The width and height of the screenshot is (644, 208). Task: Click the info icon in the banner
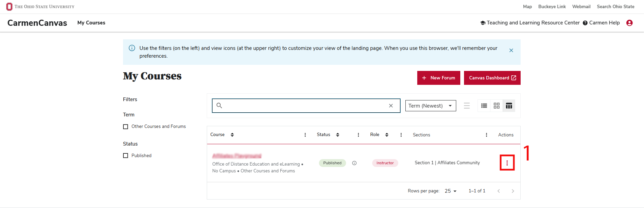132,48
